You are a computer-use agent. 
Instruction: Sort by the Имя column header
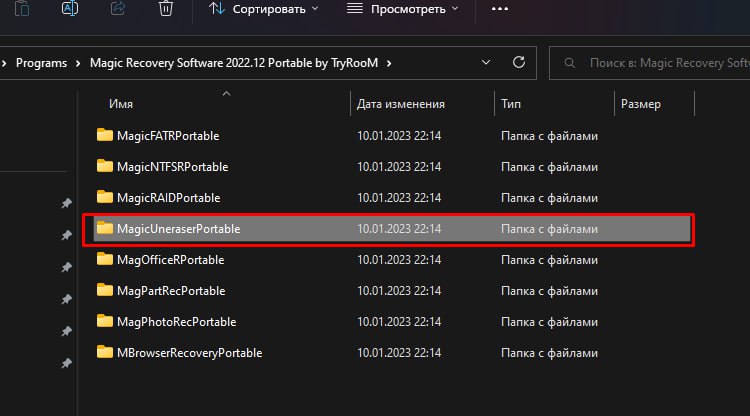coord(121,104)
